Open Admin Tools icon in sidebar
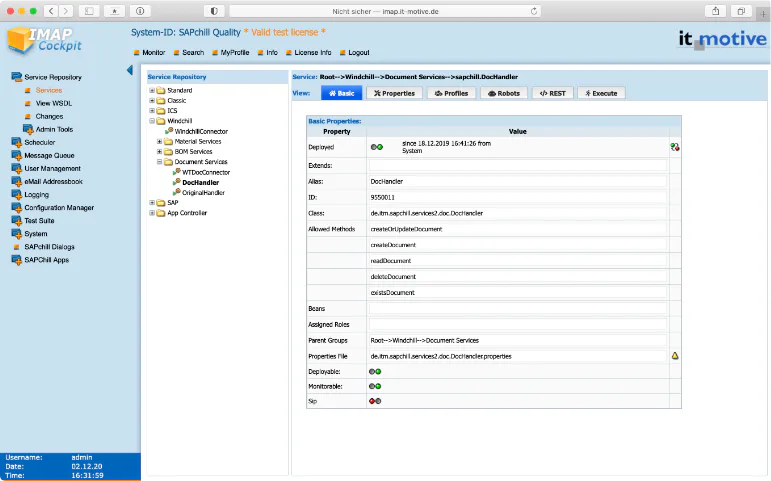Screen dimensions: 771x481 click(x=28, y=129)
